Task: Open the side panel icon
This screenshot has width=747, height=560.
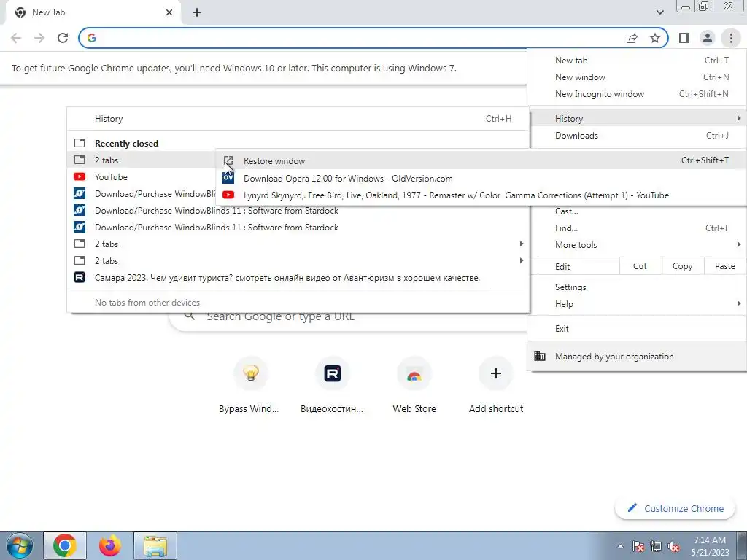Action: (x=684, y=38)
